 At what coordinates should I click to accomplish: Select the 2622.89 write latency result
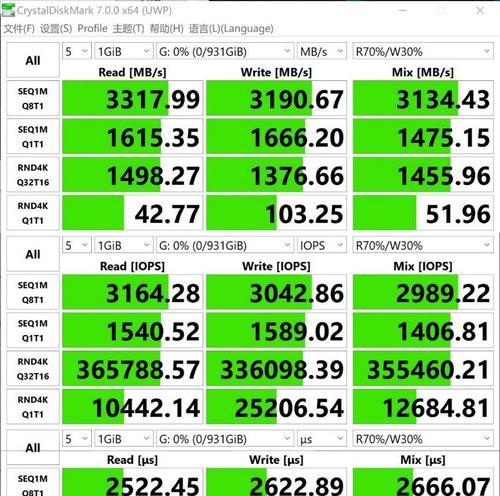276,482
